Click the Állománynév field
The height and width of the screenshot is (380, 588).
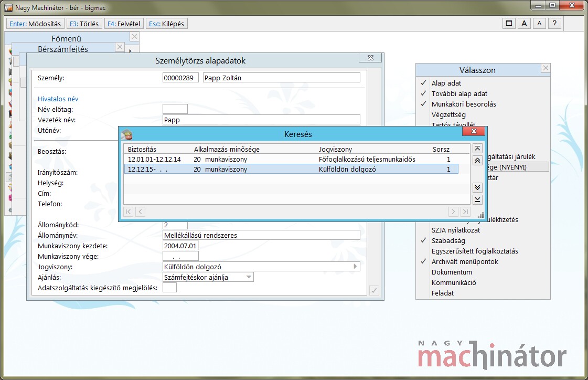coord(261,235)
